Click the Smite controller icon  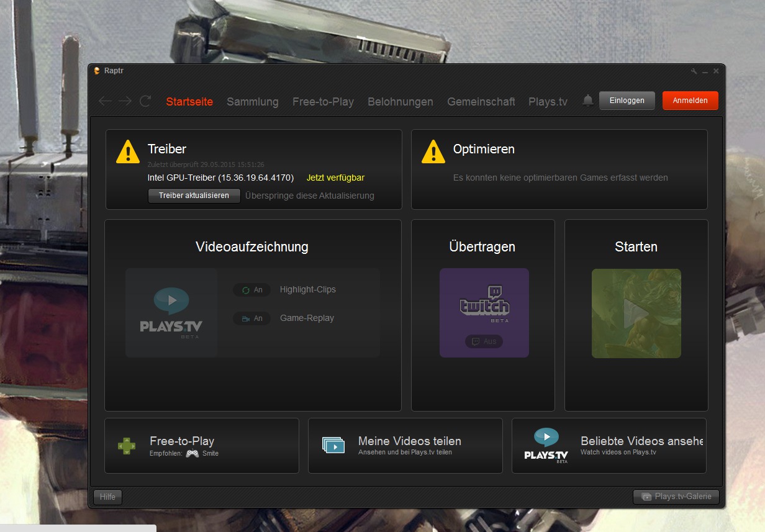192,453
